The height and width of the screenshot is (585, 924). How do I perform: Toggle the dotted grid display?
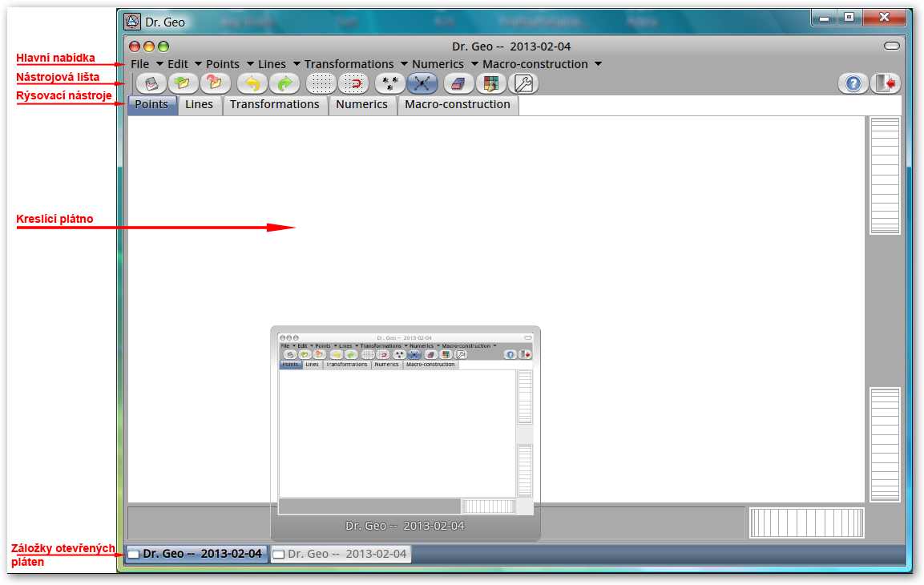click(x=321, y=83)
